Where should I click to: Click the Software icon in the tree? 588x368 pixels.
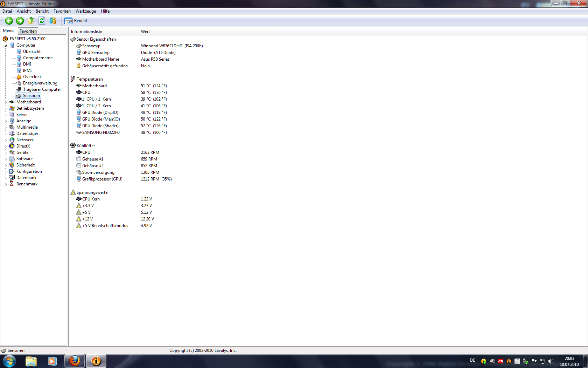(12, 159)
